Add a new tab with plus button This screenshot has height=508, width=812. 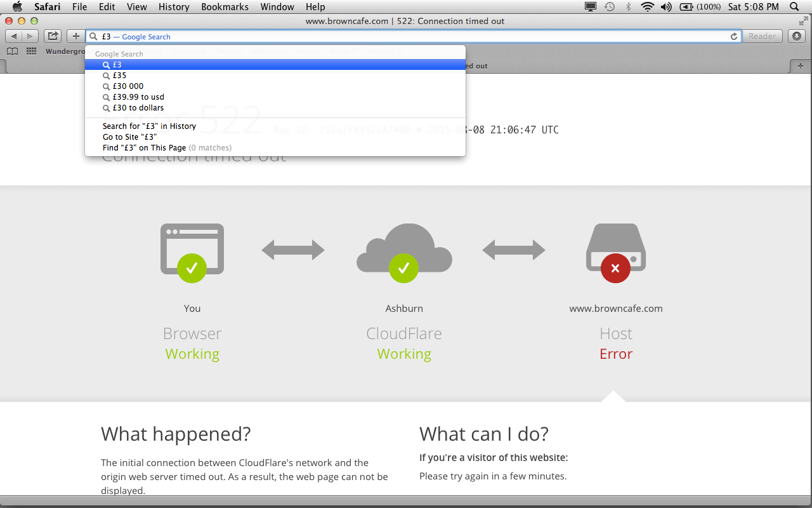pos(801,66)
